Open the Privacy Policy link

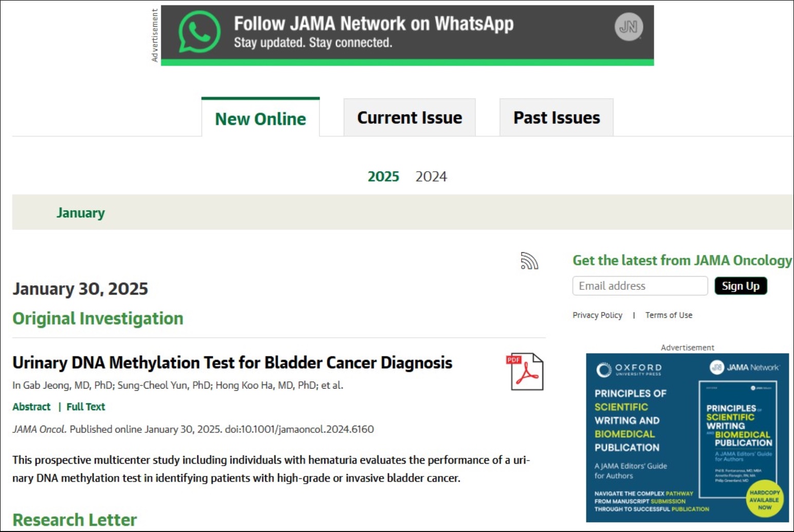[x=597, y=315]
